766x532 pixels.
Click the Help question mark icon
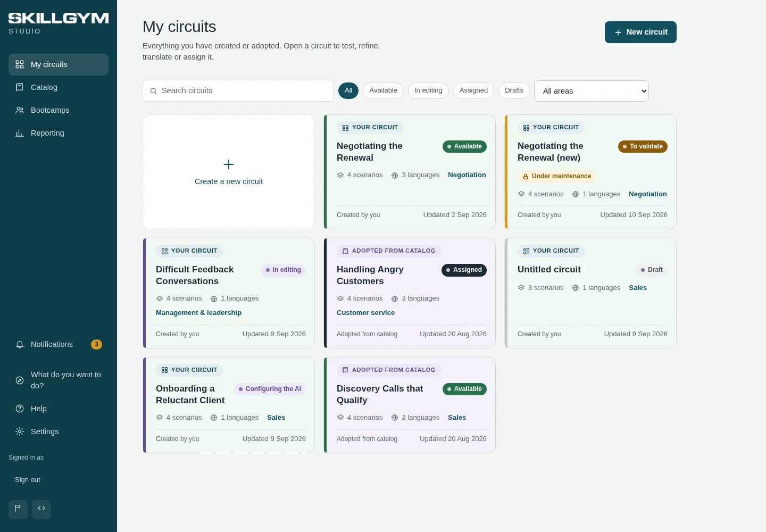click(x=20, y=409)
